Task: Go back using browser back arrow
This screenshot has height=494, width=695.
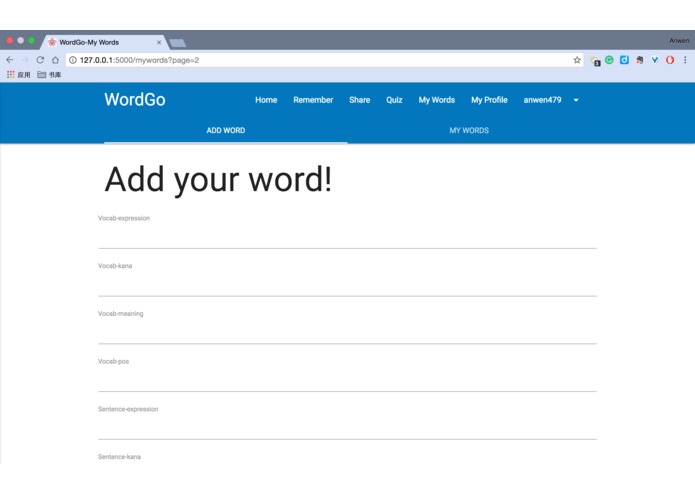Action: pyautogui.click(x=10, y=60)
